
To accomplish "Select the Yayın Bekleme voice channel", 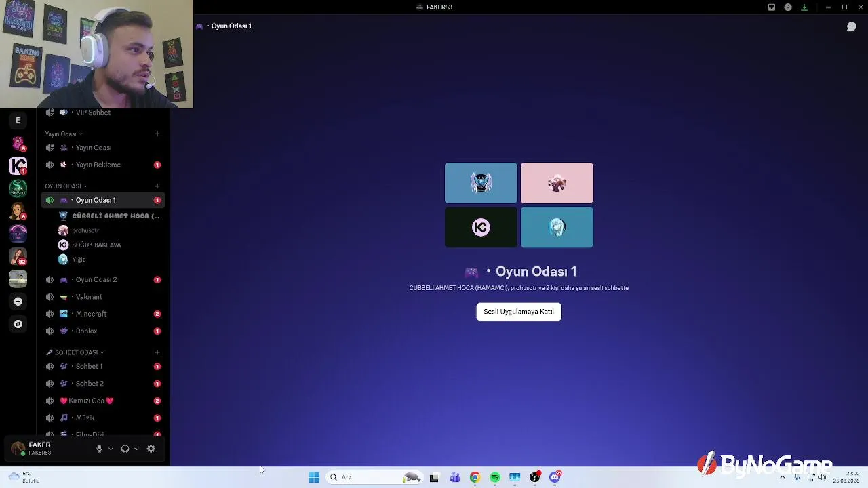I will (x=102, y=165).
